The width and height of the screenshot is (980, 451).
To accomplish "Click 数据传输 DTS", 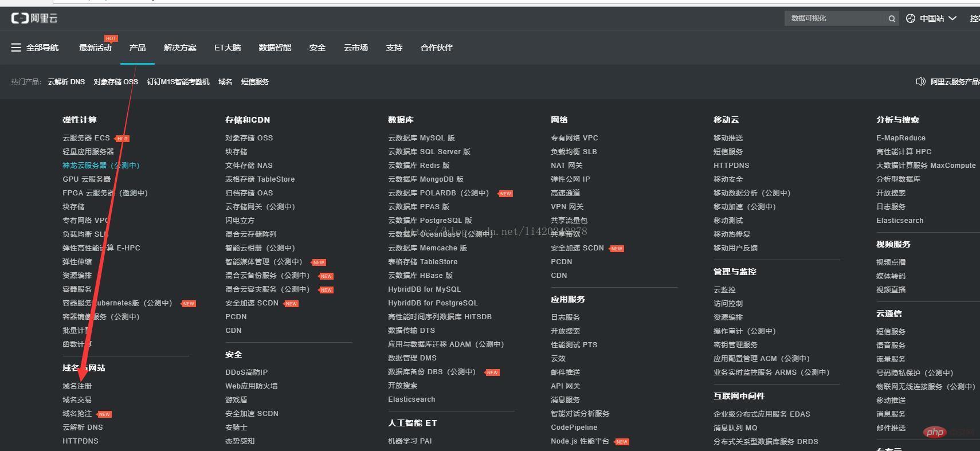I will coord(411,331).
